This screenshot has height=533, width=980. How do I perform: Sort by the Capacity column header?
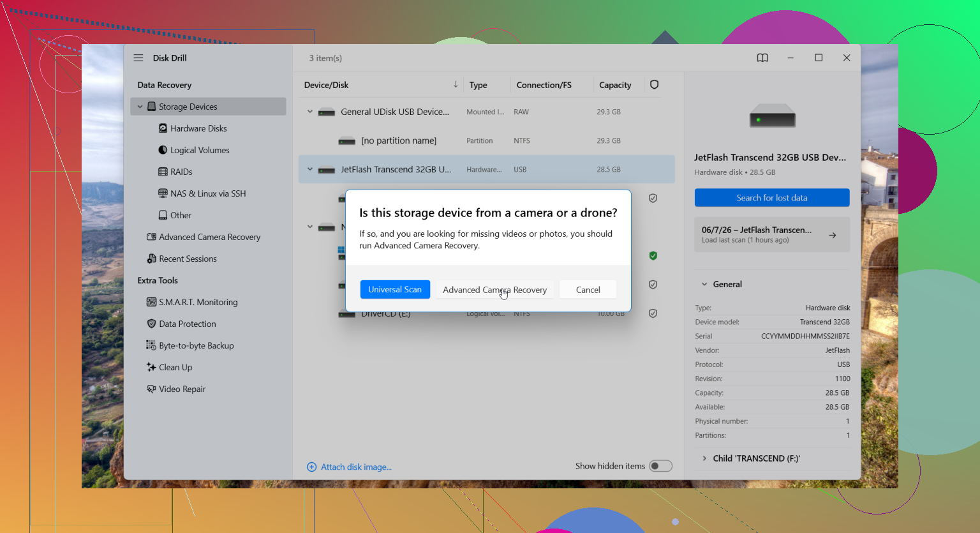pyautogui.click(x=615, y=85)
